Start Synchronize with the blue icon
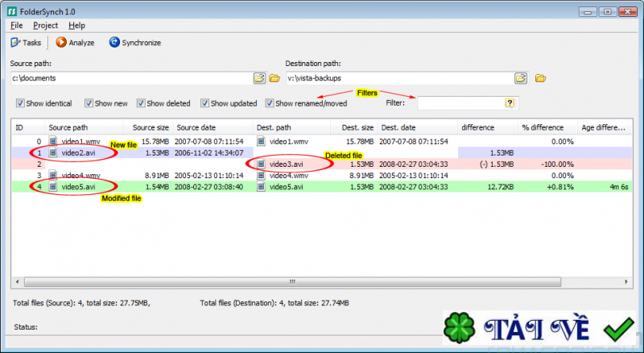 114,42
